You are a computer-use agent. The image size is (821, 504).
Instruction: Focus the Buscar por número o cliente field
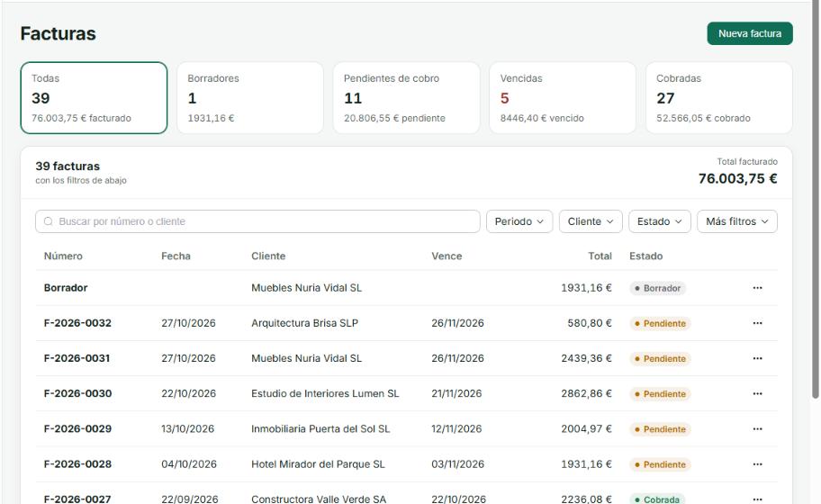point(257,221)
